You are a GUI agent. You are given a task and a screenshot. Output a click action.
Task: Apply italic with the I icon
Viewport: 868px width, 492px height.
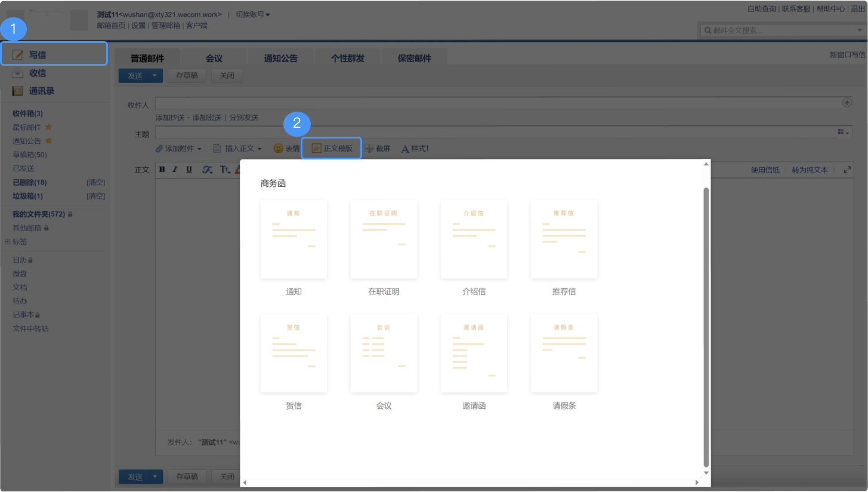tap(175, 170)
